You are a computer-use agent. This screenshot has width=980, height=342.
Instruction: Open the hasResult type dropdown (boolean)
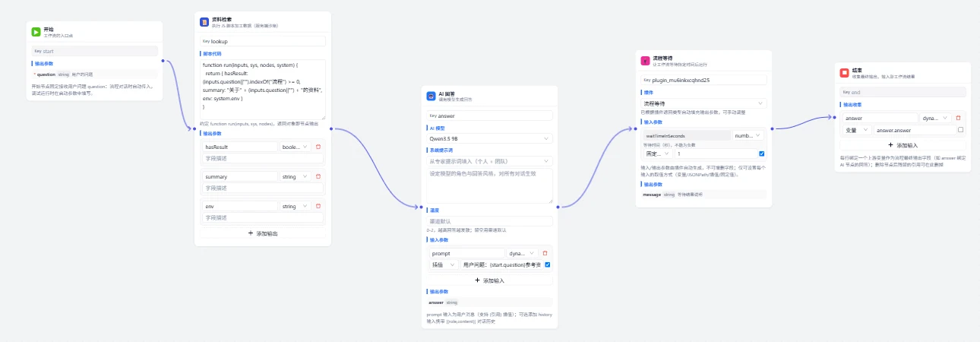[296, 147]
